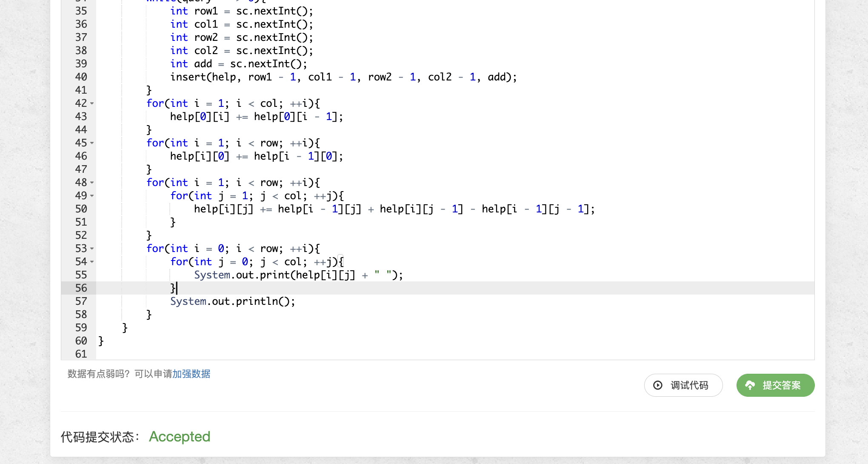Collapse the fold arrow at line 53
Image resolution: width=868 pixels, height=464 pixels.
(x=92, y=249)
